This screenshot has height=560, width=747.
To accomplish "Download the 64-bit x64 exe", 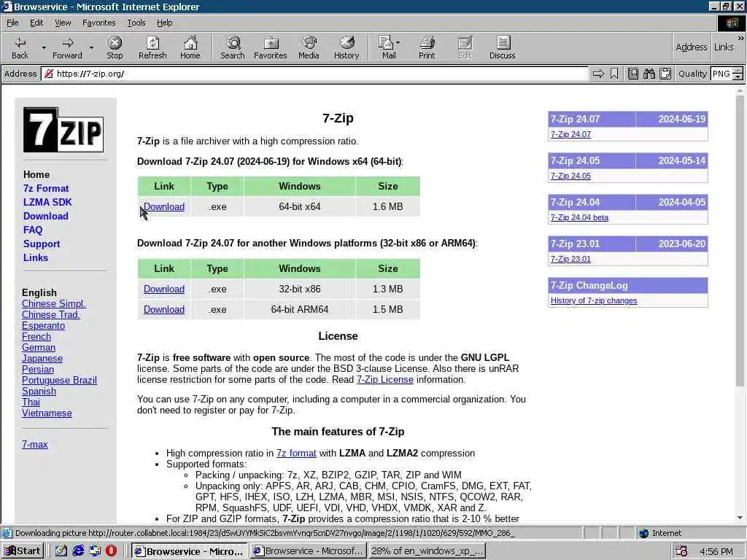I will coord(164,206).
